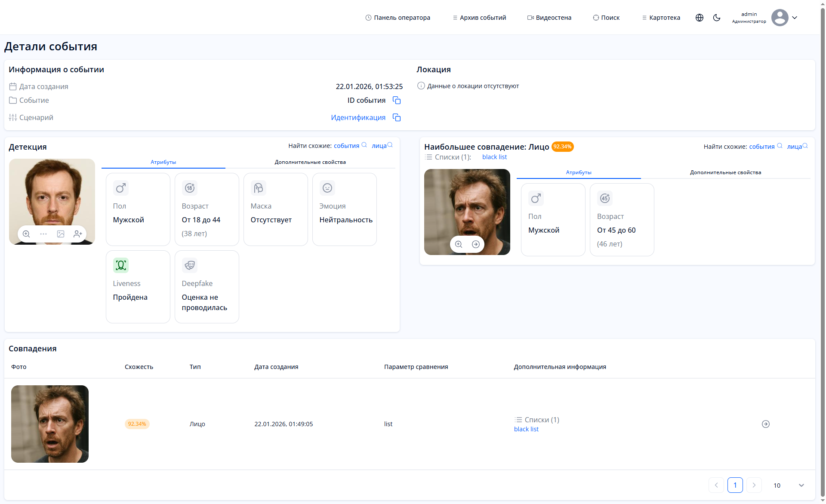Toggle dark mode with moon icon

[717, 18]
